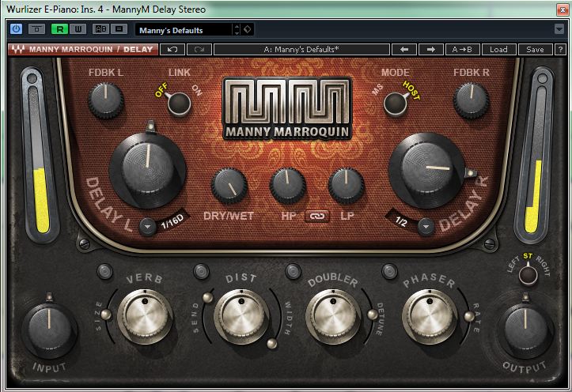Click the HP filter knob

[287, 186]
